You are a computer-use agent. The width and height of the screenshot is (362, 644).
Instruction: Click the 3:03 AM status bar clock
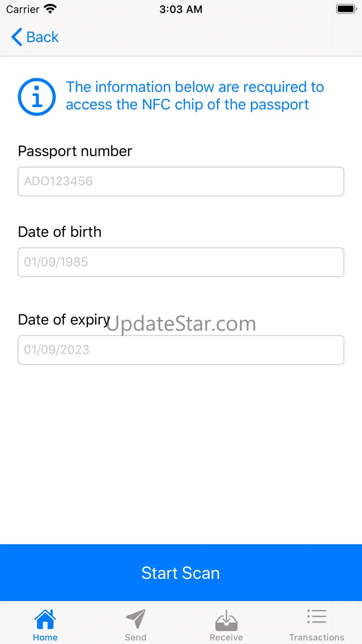(181, 9)
